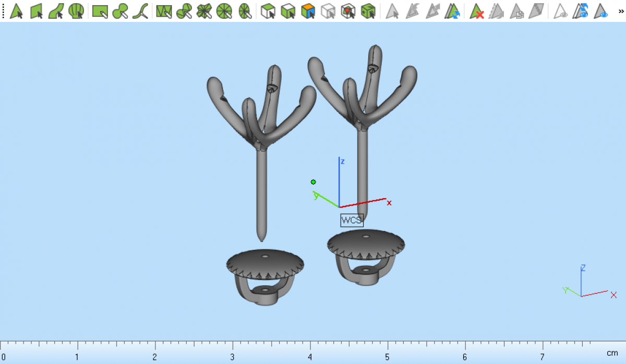Toggle the gray triangle blue eye icon
The image size is (626, 364).
point(601,10)
